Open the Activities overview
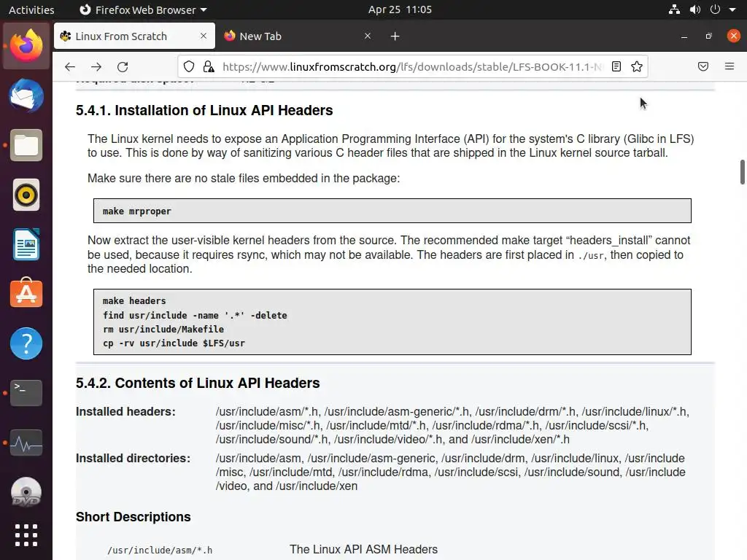 click(31, 9)
